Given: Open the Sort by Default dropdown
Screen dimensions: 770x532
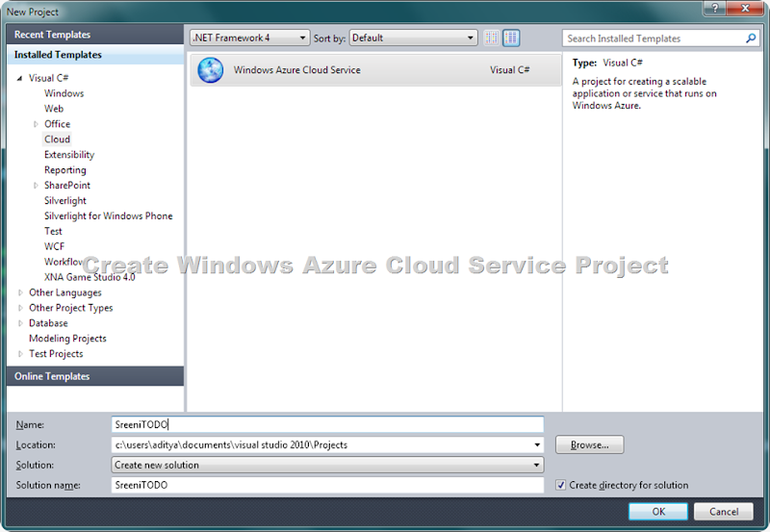Looking at the screenshot, I should coord(414,38).
